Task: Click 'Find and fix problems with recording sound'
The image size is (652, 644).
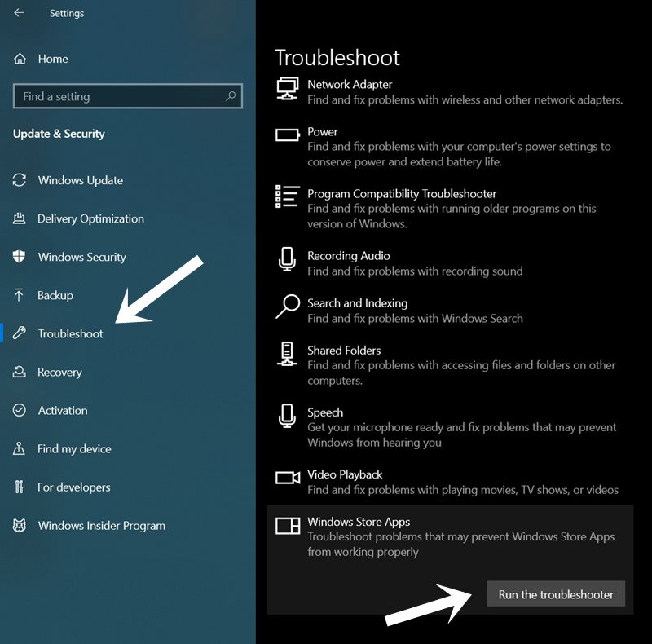Action: point(415,271)
